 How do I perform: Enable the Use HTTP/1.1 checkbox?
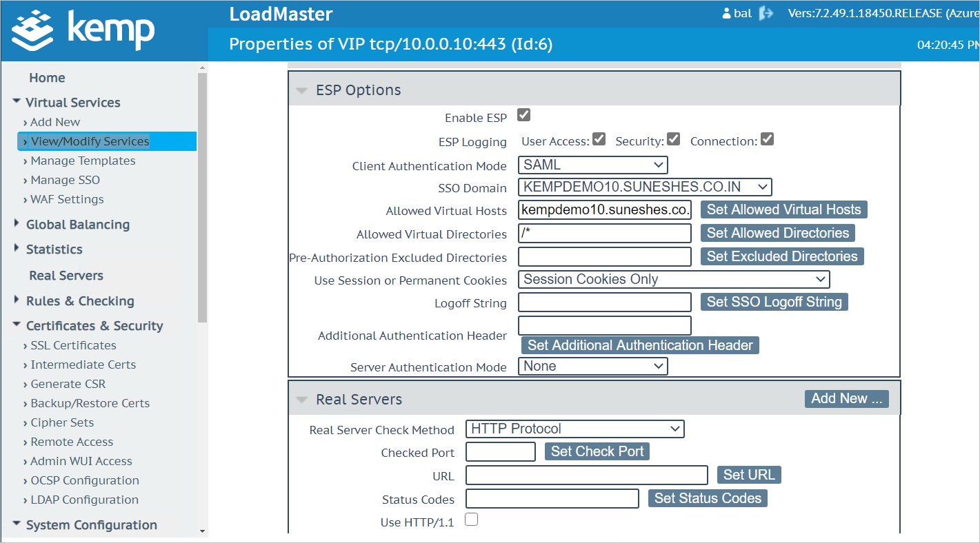click(471, 519)
